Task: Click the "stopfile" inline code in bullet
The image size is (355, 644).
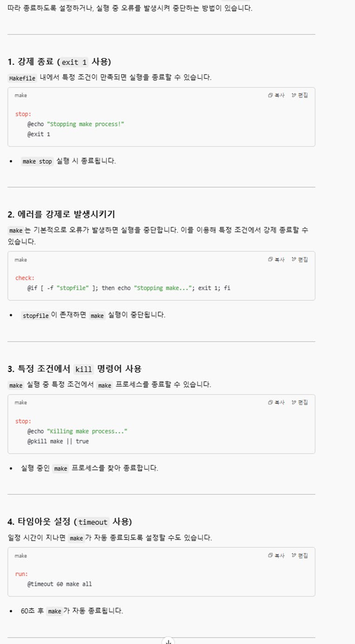Action: coord(36,315)
